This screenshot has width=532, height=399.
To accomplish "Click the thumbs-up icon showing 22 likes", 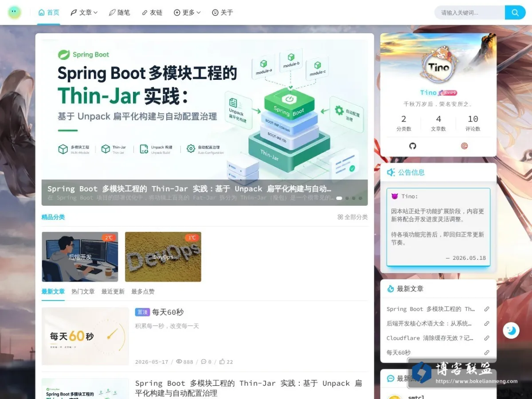I will (222, 361).
